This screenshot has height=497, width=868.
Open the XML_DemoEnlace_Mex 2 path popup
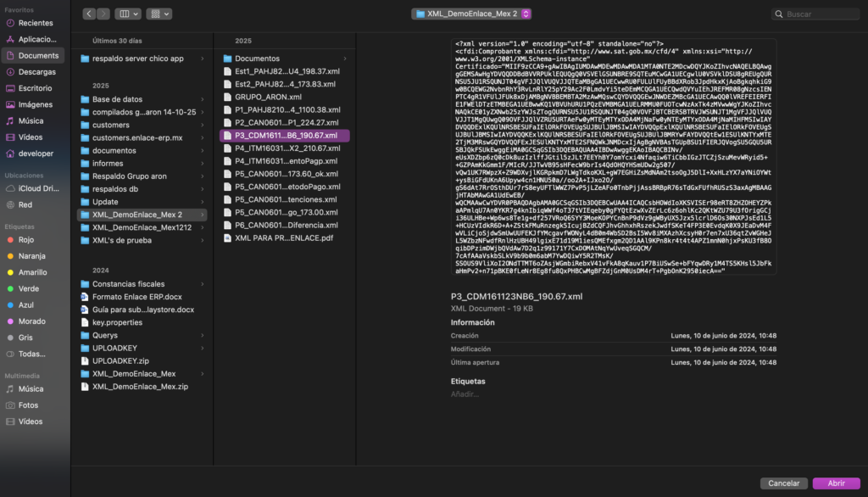[471, 14]
